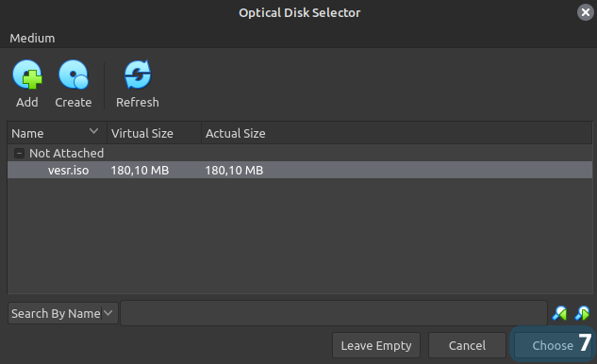The height and width of the screenshot is (364, 597).
Task: Click the Name column header text
Action: [x=27, y=134]
